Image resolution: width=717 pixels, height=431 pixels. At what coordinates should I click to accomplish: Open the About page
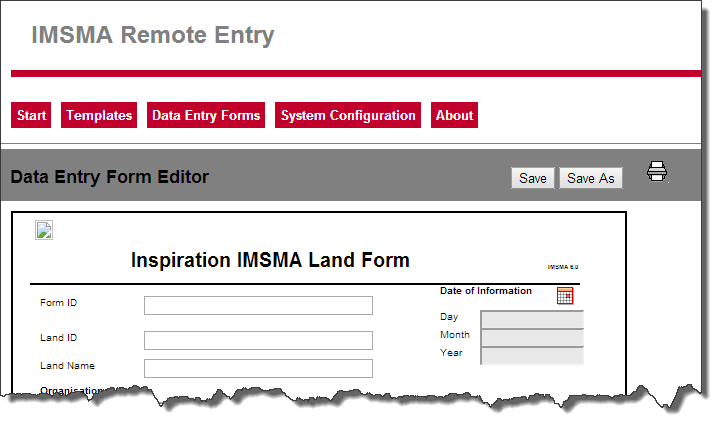point(454,116)
